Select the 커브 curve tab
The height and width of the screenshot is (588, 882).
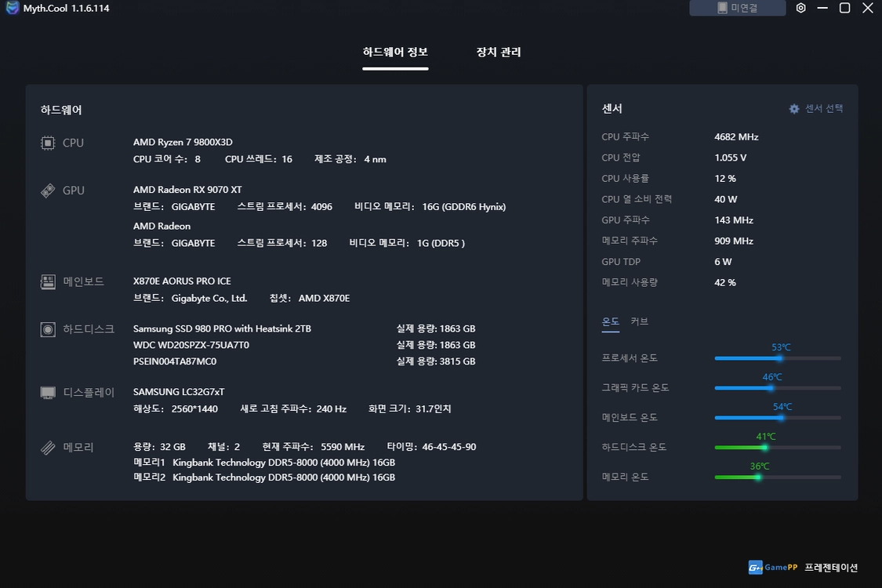click(x=639, y=321)
